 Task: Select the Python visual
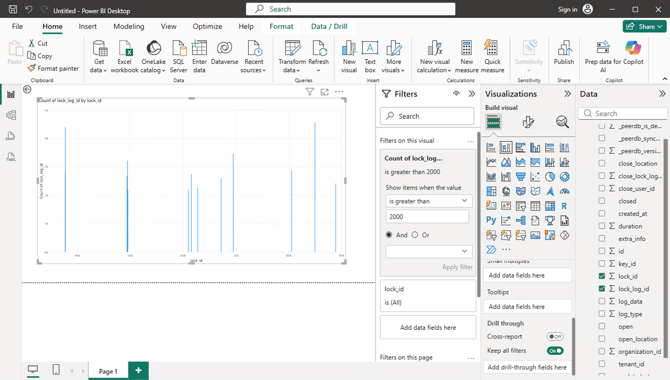(491, 221)
